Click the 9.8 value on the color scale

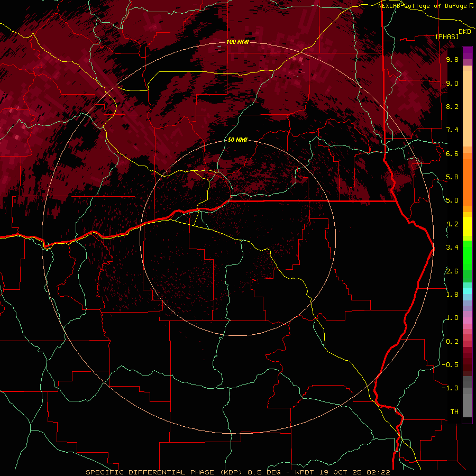452,59
